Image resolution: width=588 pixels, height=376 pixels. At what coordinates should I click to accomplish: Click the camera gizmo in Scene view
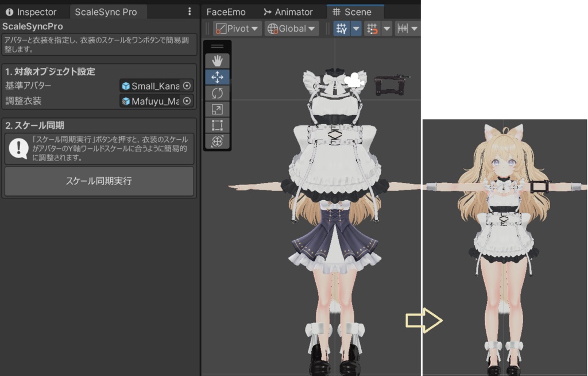click(x=354, y=80)
